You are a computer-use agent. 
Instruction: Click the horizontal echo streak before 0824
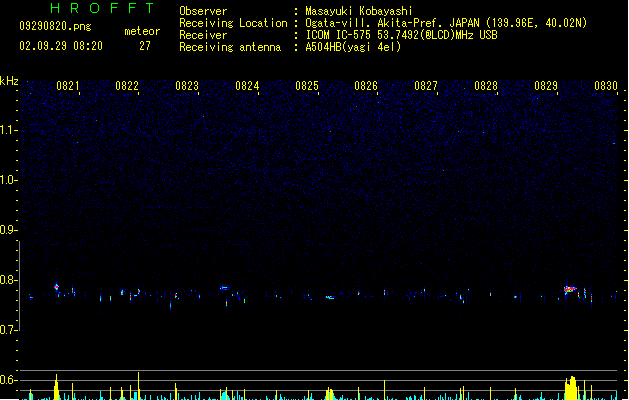click(224, 288)
